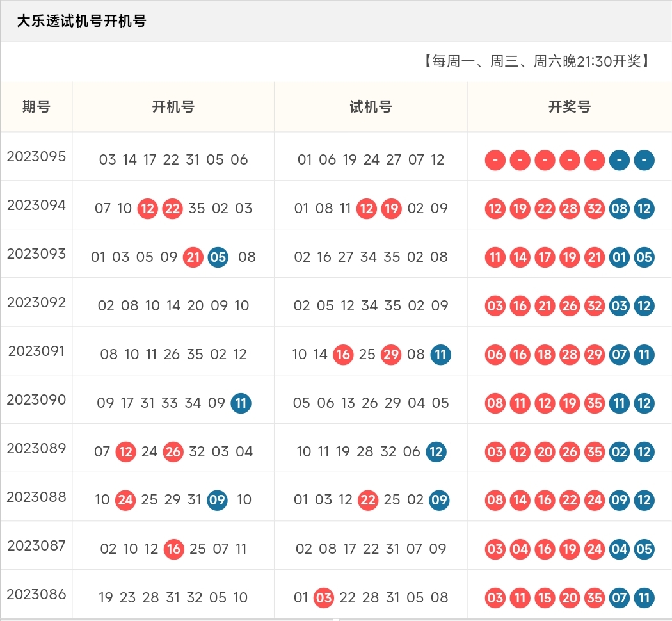Click red ball 04 in 2023087 开奖号
672x621 pixels.
click(520, 549)
